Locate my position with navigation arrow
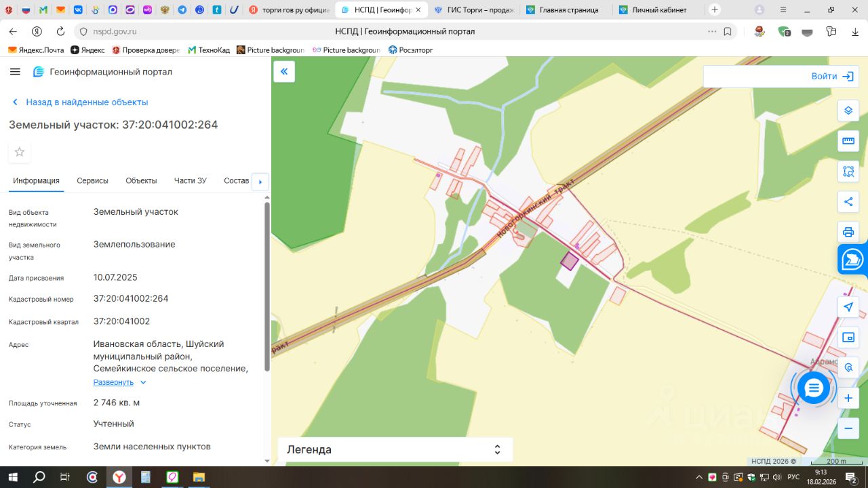Viewport: 868px width, 488px height. [848, 307]
